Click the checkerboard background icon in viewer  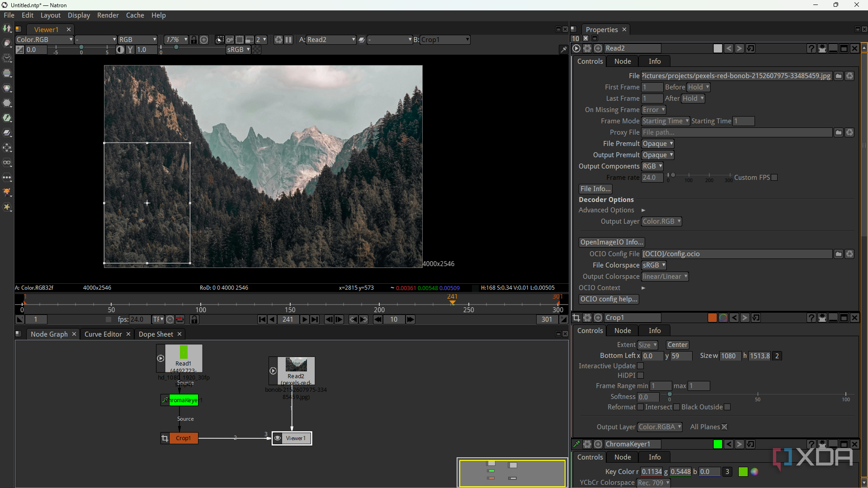pyautogui.click(x=256, y=50)
